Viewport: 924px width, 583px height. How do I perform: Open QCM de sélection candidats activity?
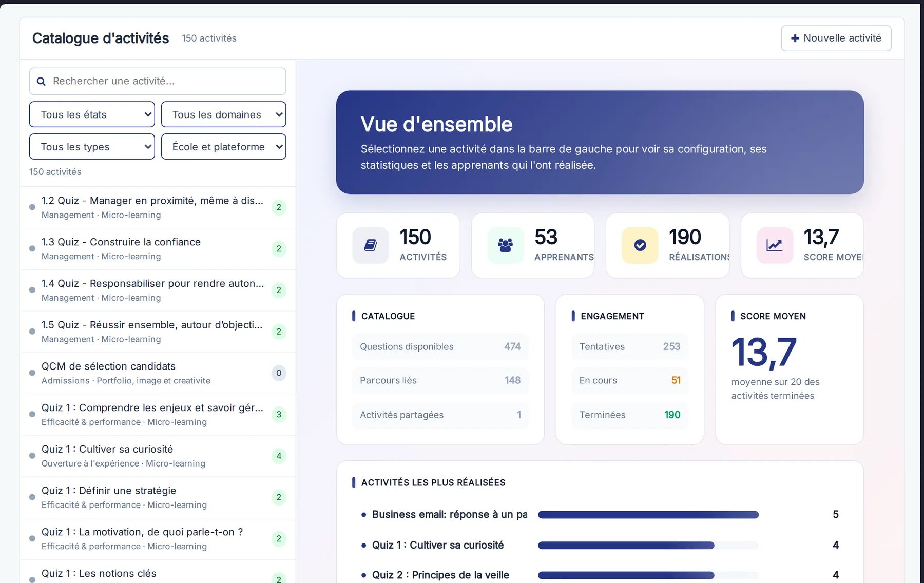point(158,373)
